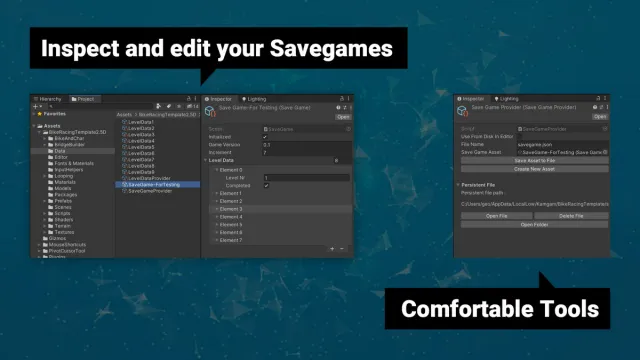Click the search-by-type icon in Project toolbar
Screen dimensions: 640x360
point(159,106)
